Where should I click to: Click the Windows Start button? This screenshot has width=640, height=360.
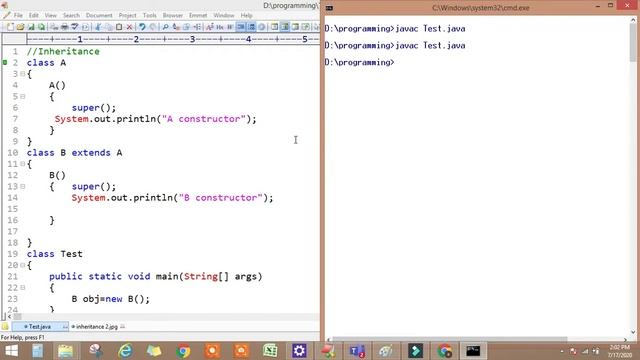tap(11, 351)
